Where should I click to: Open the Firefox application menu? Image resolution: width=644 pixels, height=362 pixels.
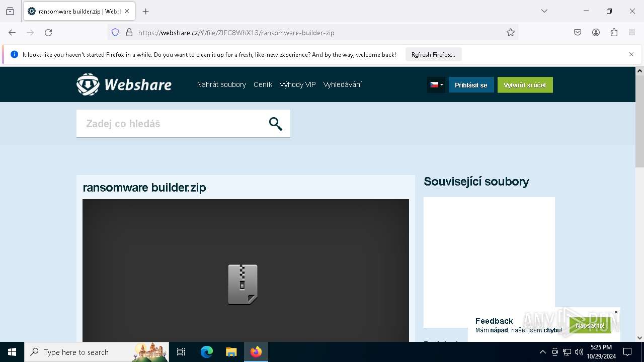click(x=632, y=33)
